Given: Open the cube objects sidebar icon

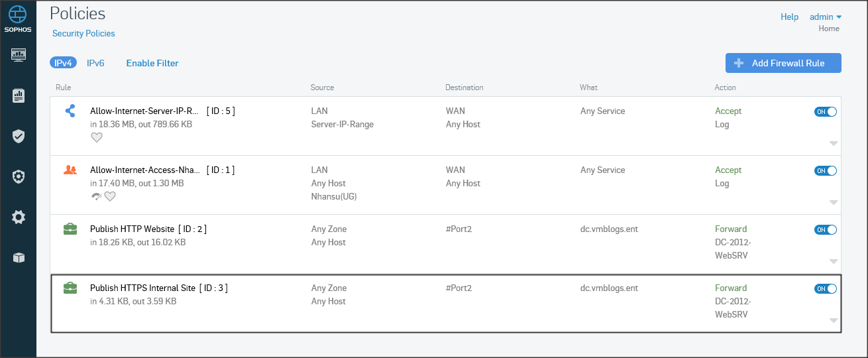Looking at the screenshot, I should pos(19,258).
